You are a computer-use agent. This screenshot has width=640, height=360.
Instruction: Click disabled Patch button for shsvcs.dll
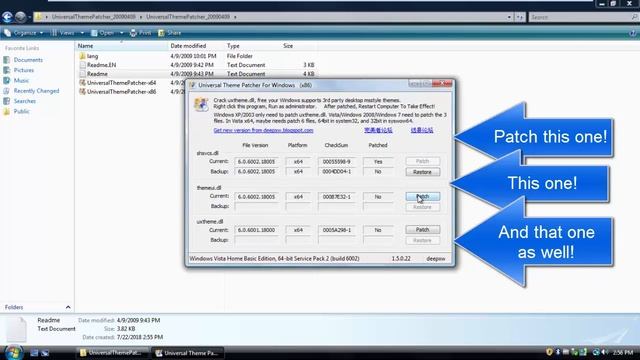(422, 161)
